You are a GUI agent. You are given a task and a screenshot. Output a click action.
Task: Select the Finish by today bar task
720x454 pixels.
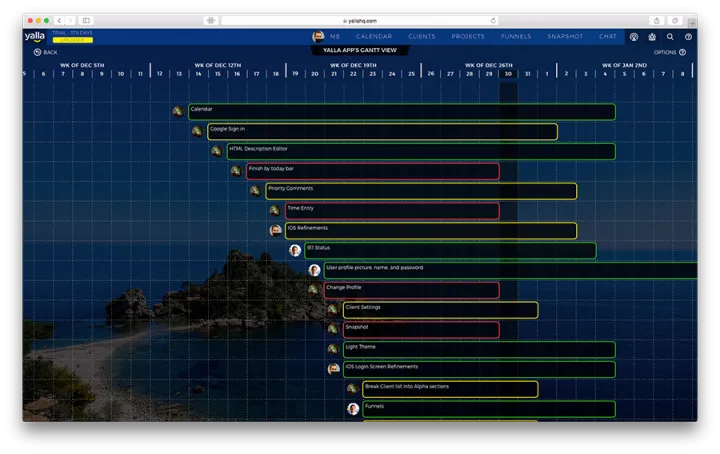(372, 171)
